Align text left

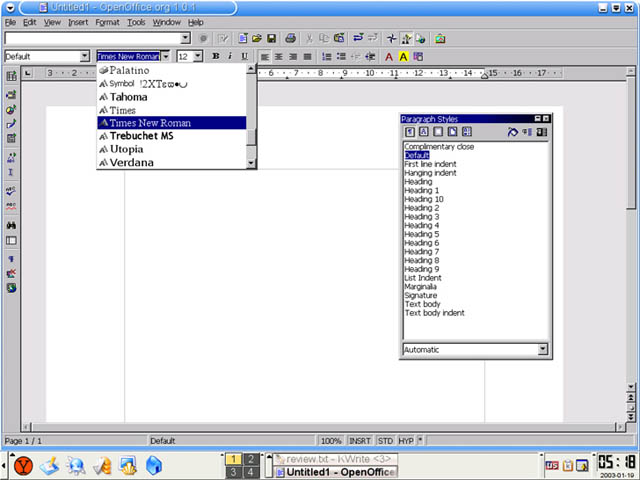pos(264,56)
